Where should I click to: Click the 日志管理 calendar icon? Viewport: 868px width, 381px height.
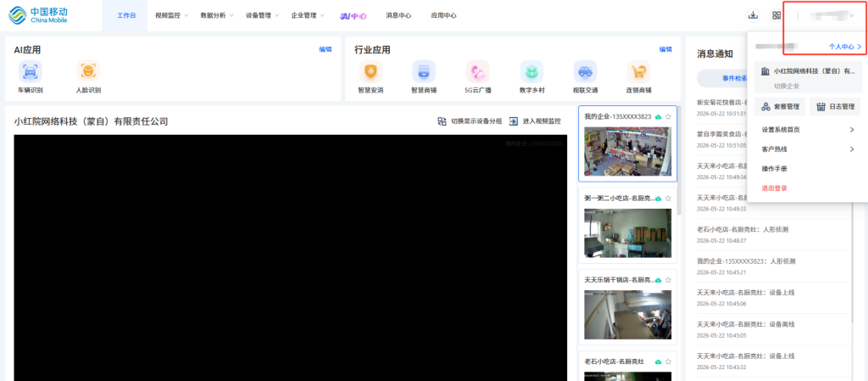(821, 106)
